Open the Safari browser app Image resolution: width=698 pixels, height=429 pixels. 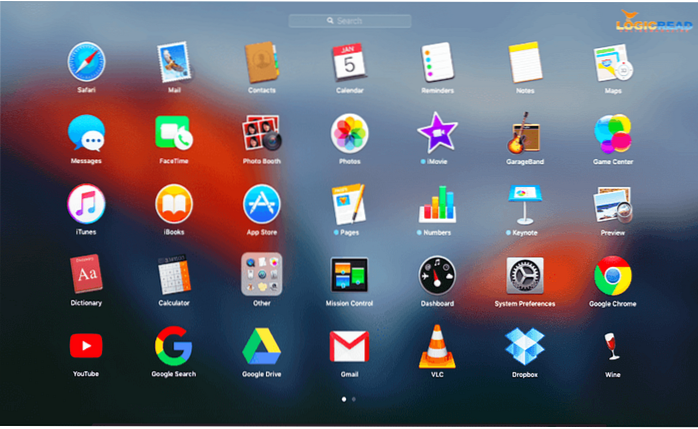click(86, 62)
